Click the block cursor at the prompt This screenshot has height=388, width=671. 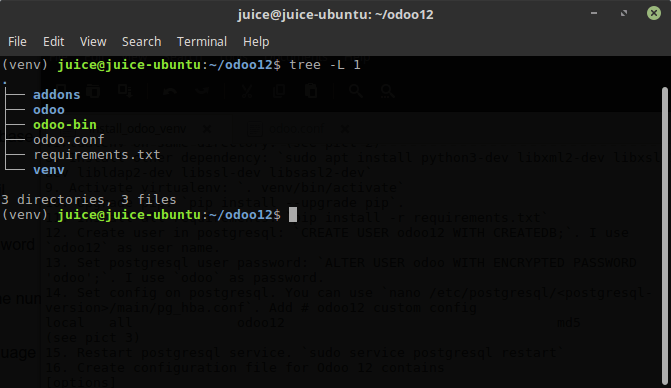(293, 214)
